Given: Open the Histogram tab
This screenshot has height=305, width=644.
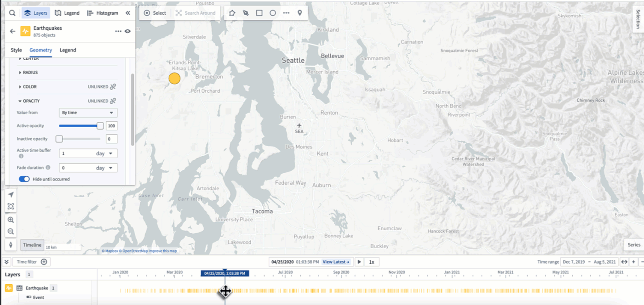Looking at the screenshot, I should 103,13.
